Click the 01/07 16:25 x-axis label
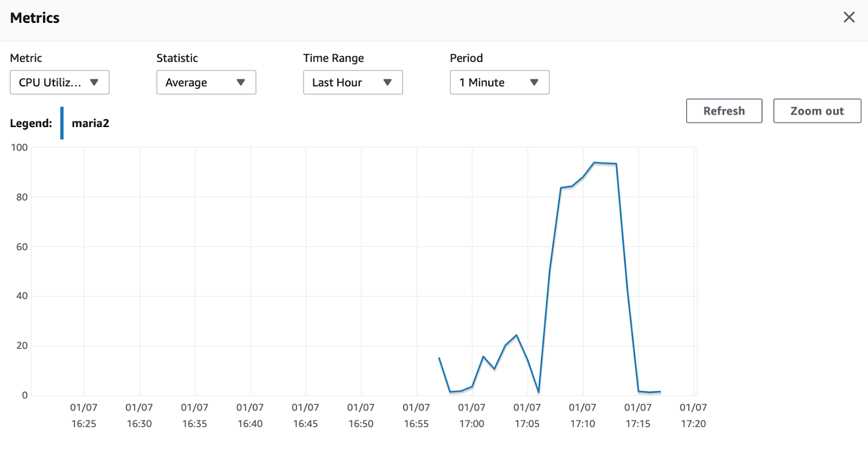868x459 pixels. coord(84,415)
